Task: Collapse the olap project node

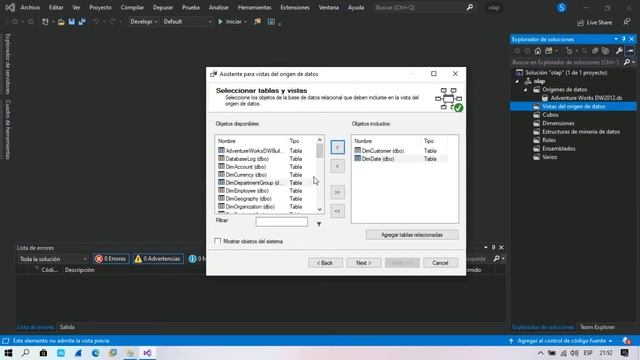Action: 518,81
